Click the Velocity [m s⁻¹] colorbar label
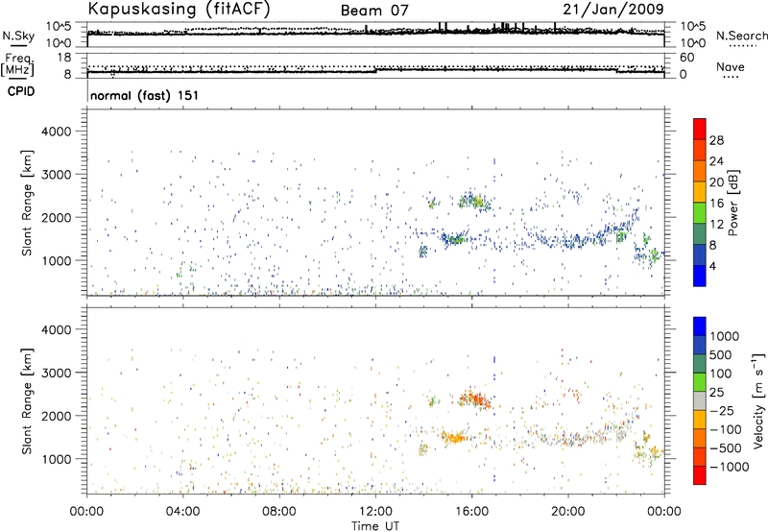Viewport: 768px width, 532px height. click(758, 400)
